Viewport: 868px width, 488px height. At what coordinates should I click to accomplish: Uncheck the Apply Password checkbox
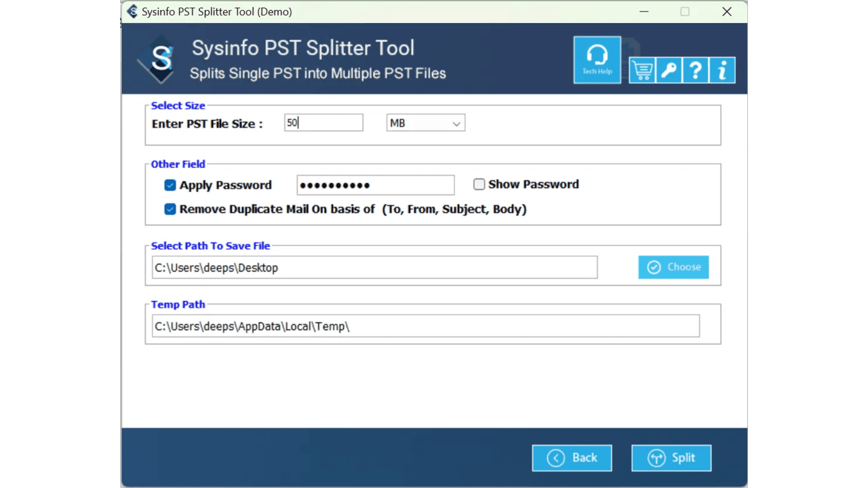[170, 185]
